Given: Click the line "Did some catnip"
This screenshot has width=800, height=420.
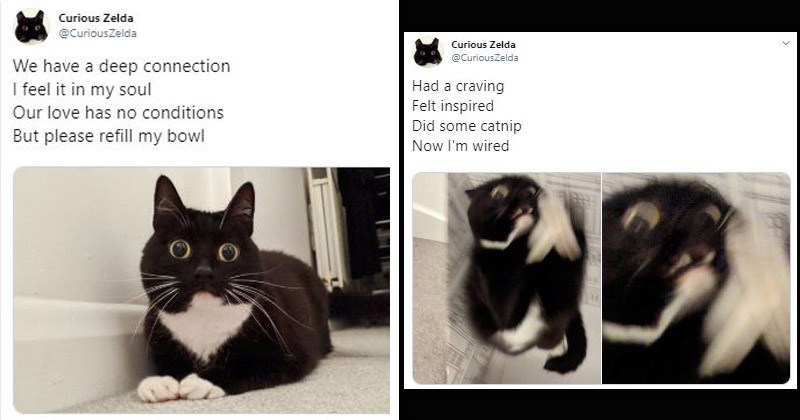Looking at the screenshot, I should coord(466,126).
